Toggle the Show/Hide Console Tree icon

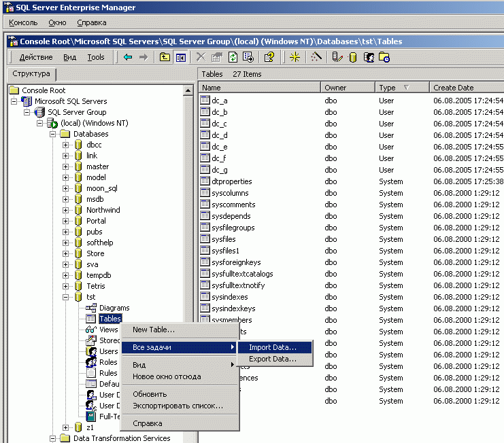[x=181, y=58]
